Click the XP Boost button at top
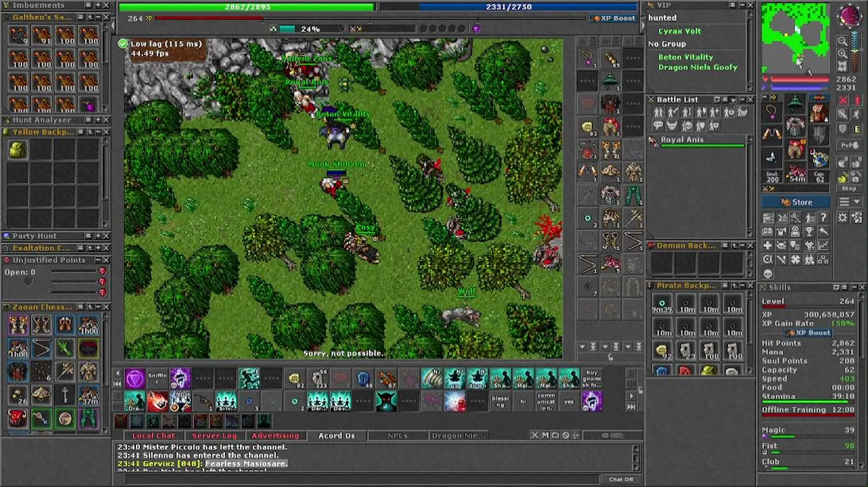This screenshot has width=868, height=487. tap(614, 18)
